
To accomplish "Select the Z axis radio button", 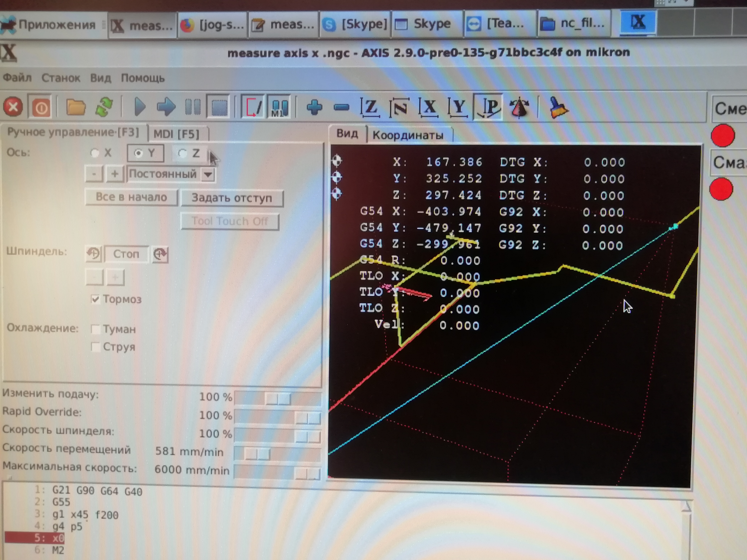I will 182,154.
